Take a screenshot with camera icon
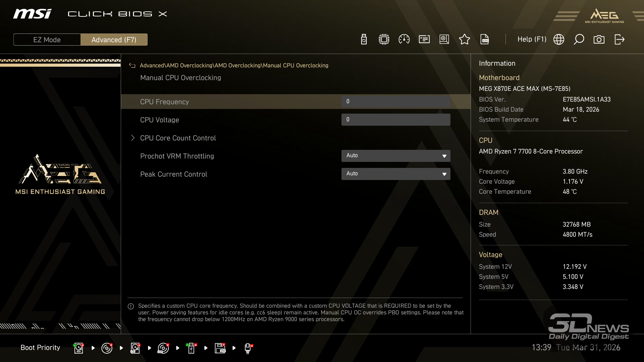 [x=599, y=40]
